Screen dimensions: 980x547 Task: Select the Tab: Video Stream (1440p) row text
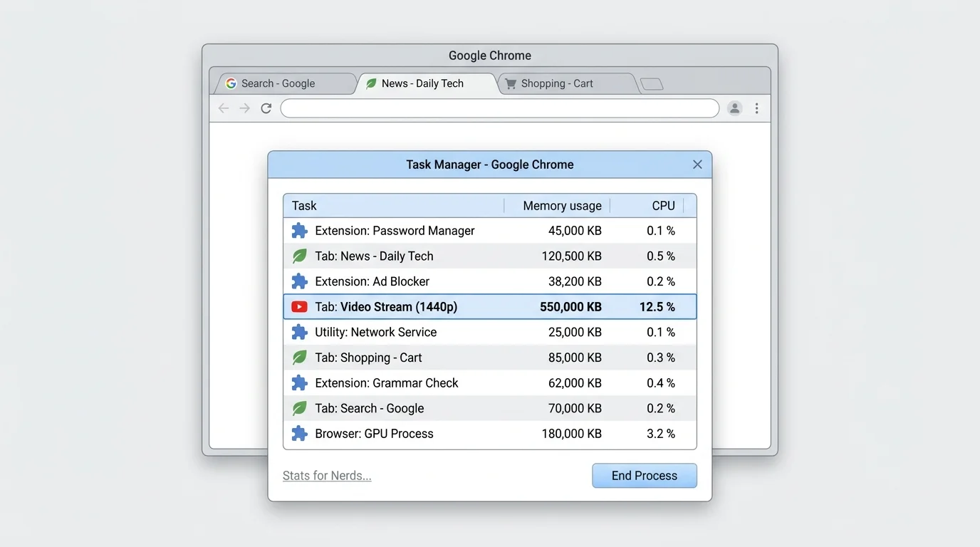pyautogui.click(x=386, y=307)
